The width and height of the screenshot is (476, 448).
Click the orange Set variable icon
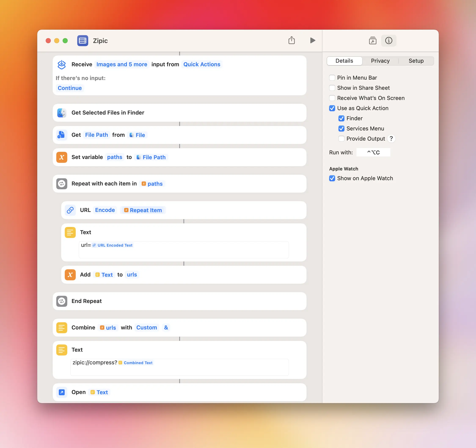62,157
